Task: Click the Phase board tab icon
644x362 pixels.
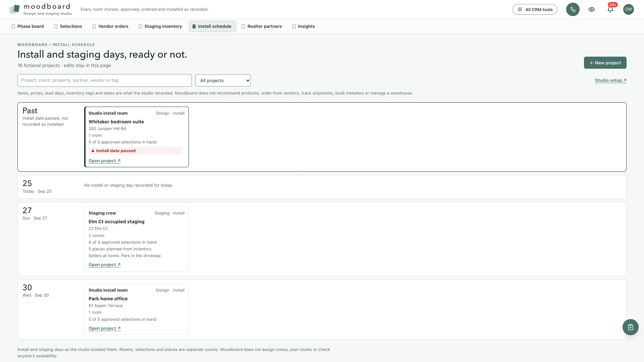Action: pos(13,26)
